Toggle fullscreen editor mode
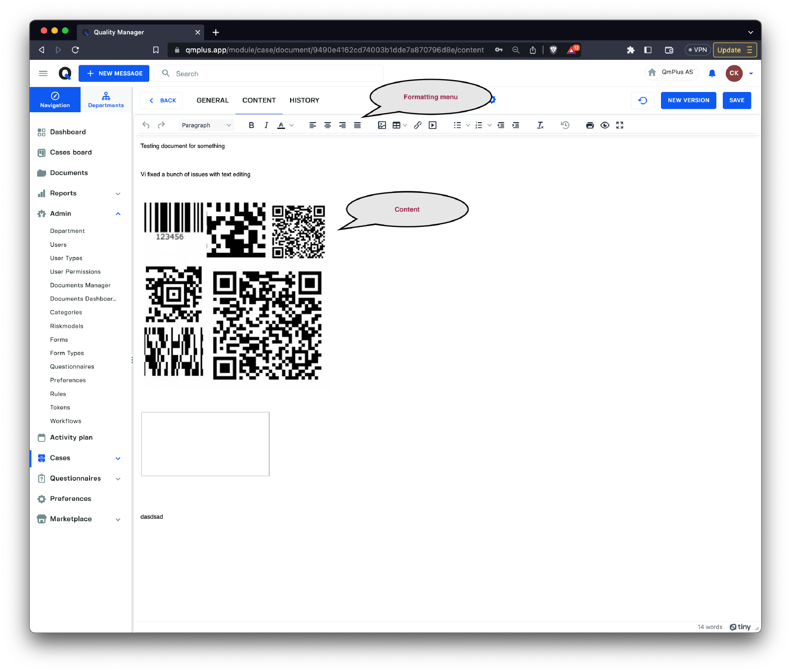The width and height of the screenshot is (791, 672). point(619,125)
